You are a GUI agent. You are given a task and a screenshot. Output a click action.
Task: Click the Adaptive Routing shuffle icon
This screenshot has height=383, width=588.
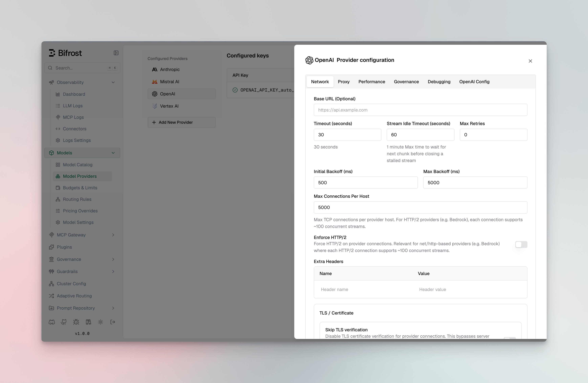(51, 296)
